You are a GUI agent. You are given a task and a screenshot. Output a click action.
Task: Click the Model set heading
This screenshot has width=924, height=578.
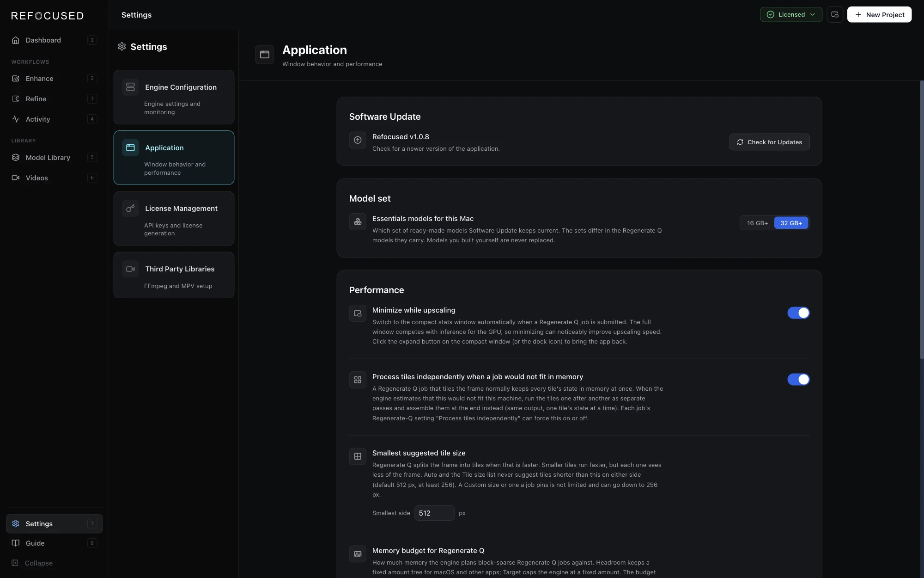(370, 198)
